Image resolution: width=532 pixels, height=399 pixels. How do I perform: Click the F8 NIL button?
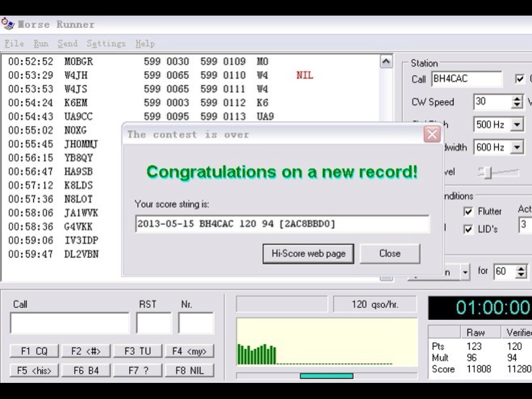pos(189,370)
